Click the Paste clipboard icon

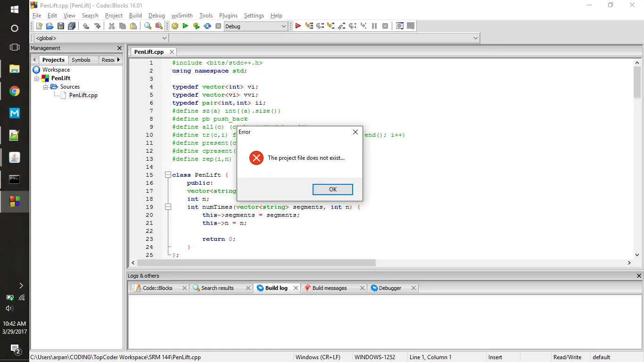tap(133, 26)
